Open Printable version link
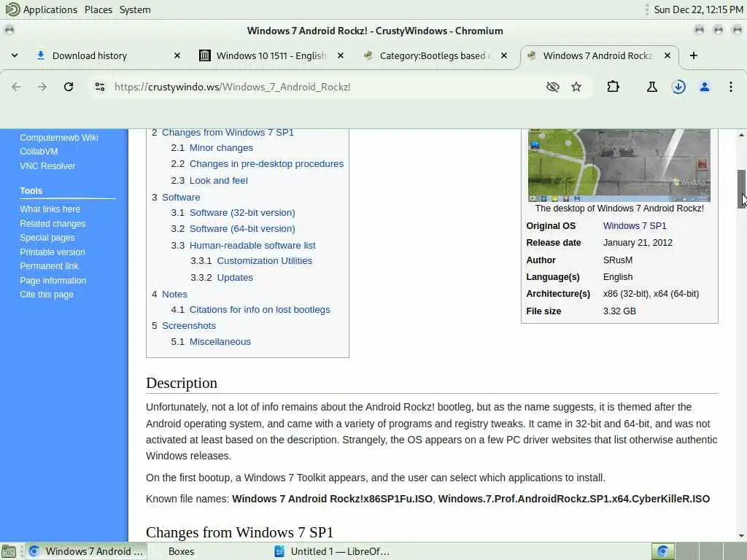 [x=53, y=252]
